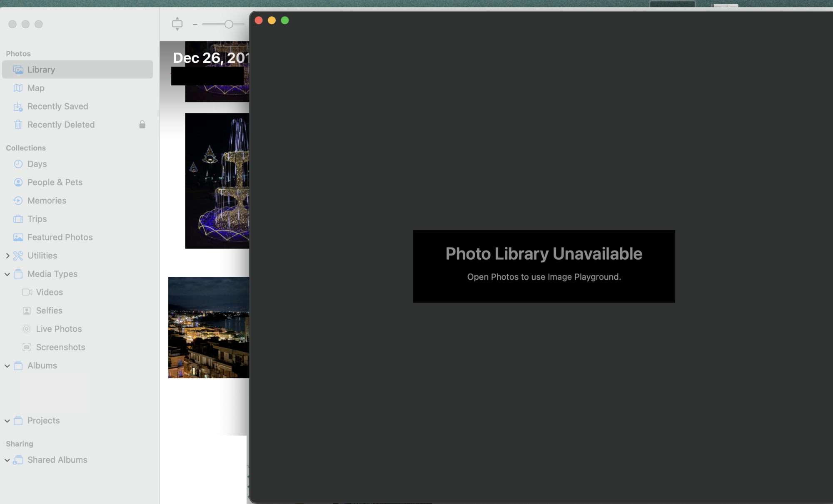This screenshot has width=833, height=504.
Task: Collapse the Albums section chevron
Action: (7, 366)
